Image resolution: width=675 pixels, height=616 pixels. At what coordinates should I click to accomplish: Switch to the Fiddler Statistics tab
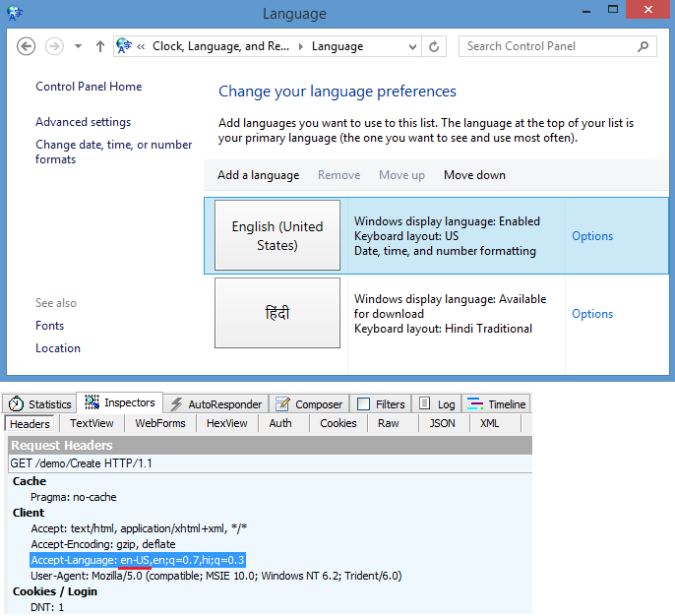40,403
